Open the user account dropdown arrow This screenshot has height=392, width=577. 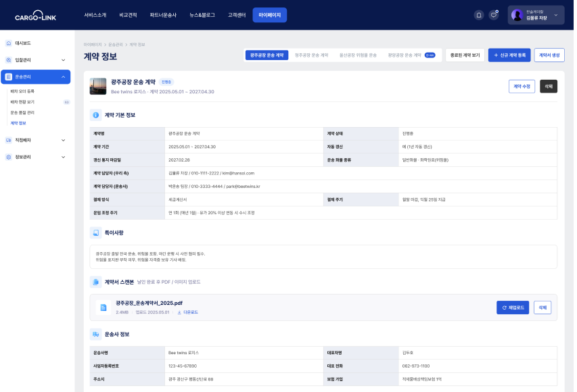556,15
